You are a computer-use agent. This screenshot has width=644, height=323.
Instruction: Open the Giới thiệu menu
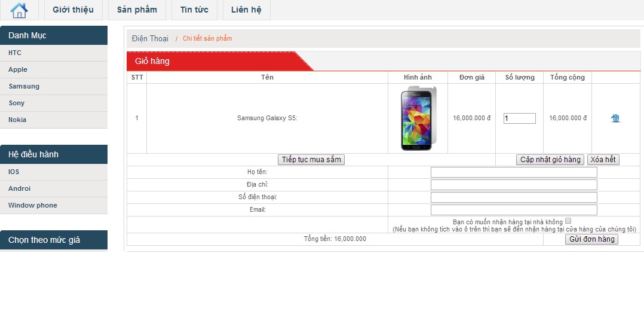73,10
